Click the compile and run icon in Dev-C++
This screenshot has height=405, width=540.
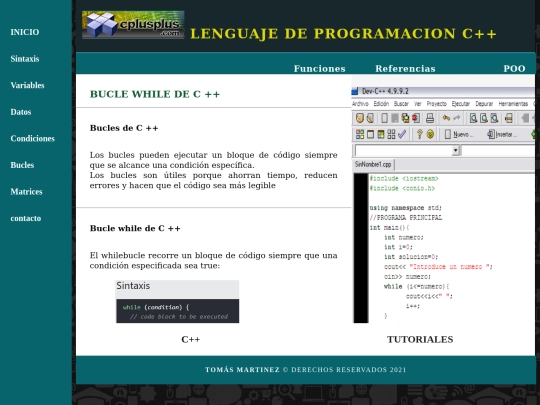tap(381, 134)
